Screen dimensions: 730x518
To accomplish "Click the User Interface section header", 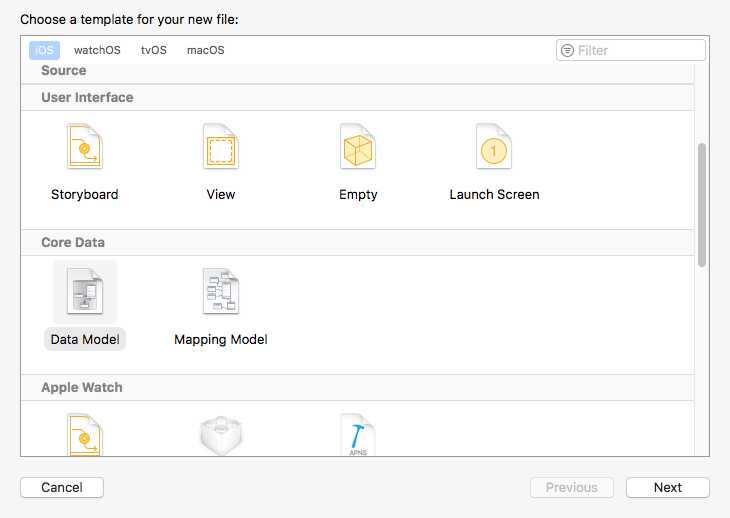I will [x=358, y=97].
